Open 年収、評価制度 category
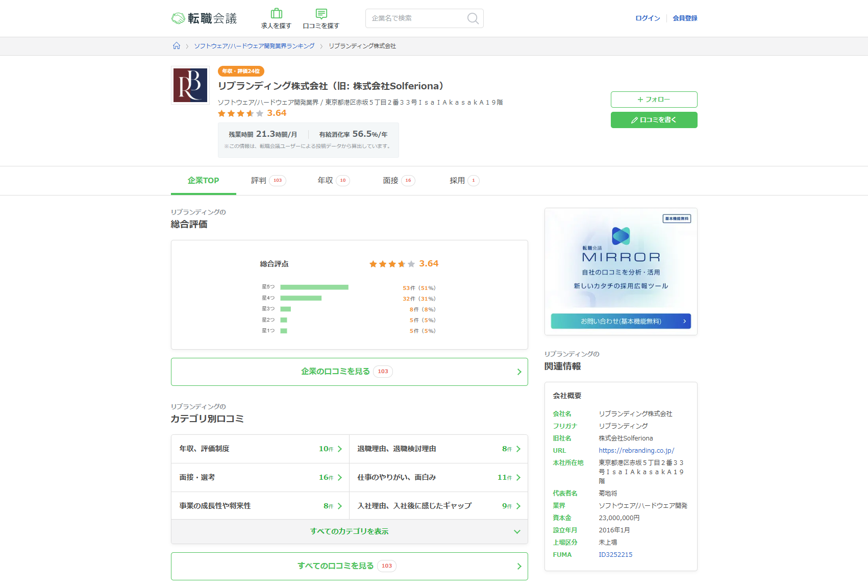 260,449
